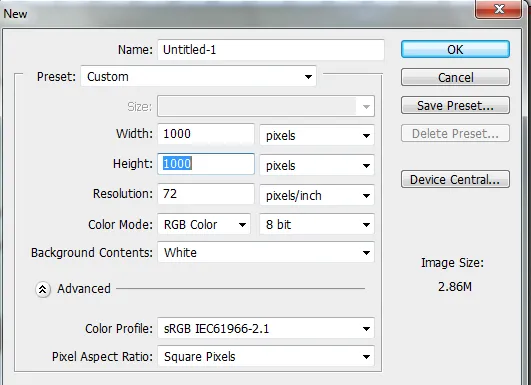Open the Resolution pixels/inch dropdown
The height and width of the screenshot is (385, 531).
click(317, 195)
